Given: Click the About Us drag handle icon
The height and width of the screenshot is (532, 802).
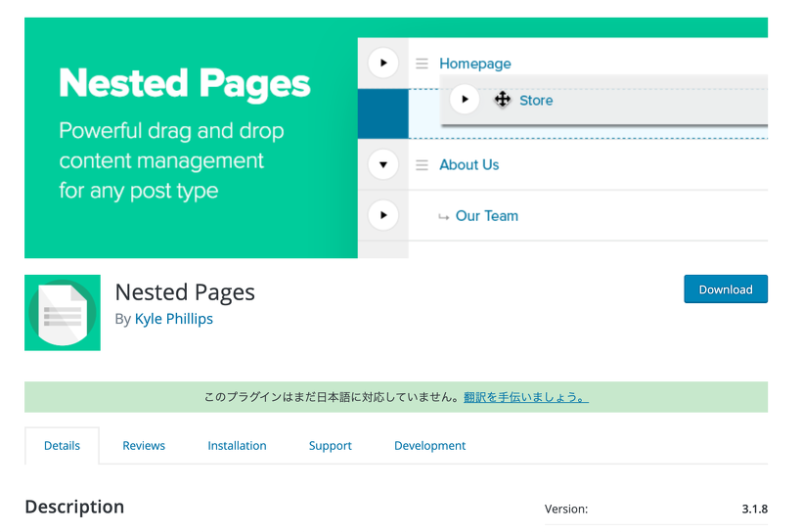Looking at the screenshot, I should [422, 164].
